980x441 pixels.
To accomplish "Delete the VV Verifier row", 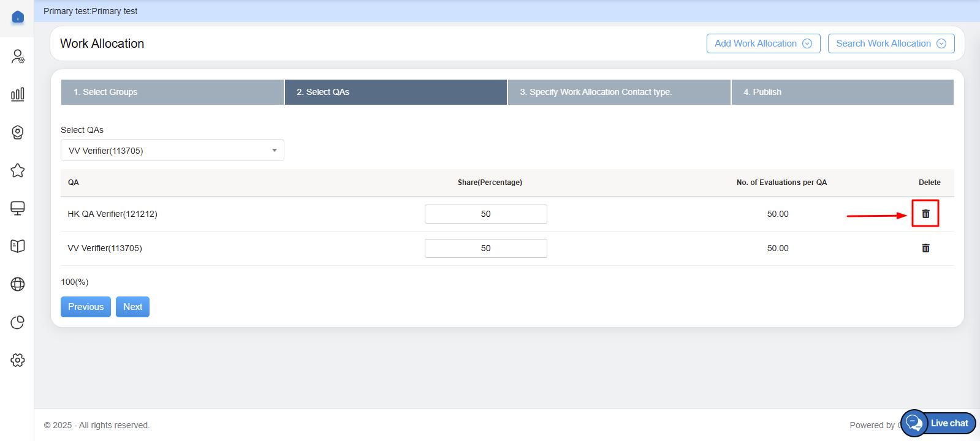I will [x=925, y=248].
